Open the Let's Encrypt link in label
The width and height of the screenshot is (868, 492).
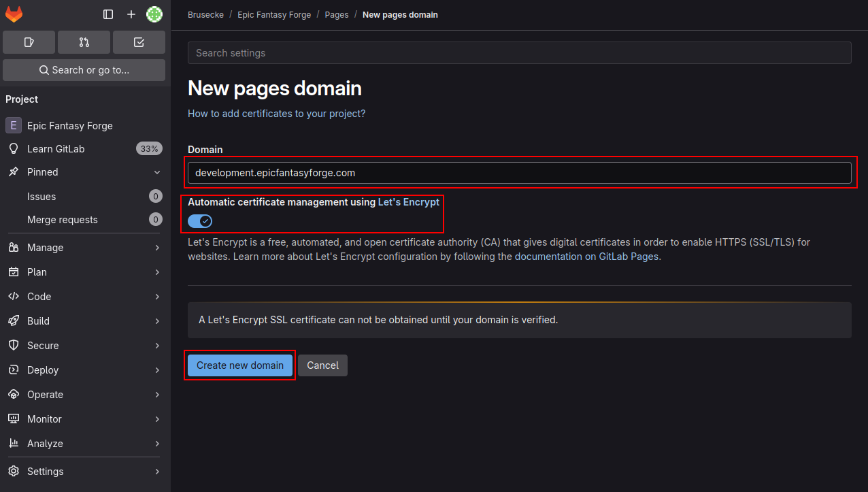409,202
